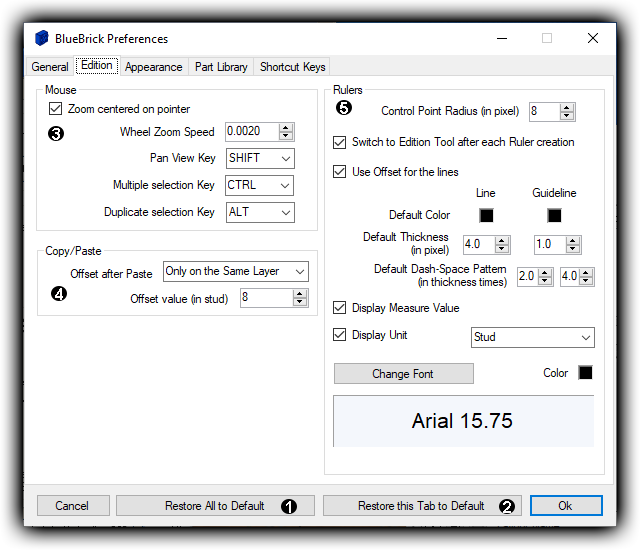Decrease Offset value in stud spinner
The height and width of the screenshot is (551, 640).
300,302
